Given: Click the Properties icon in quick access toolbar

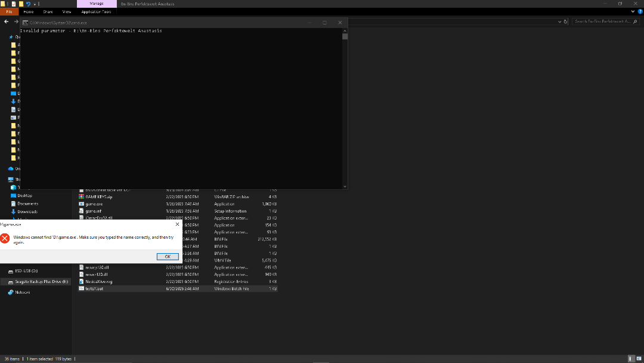Looking at the screenshot, I should [x=14, y=4].
